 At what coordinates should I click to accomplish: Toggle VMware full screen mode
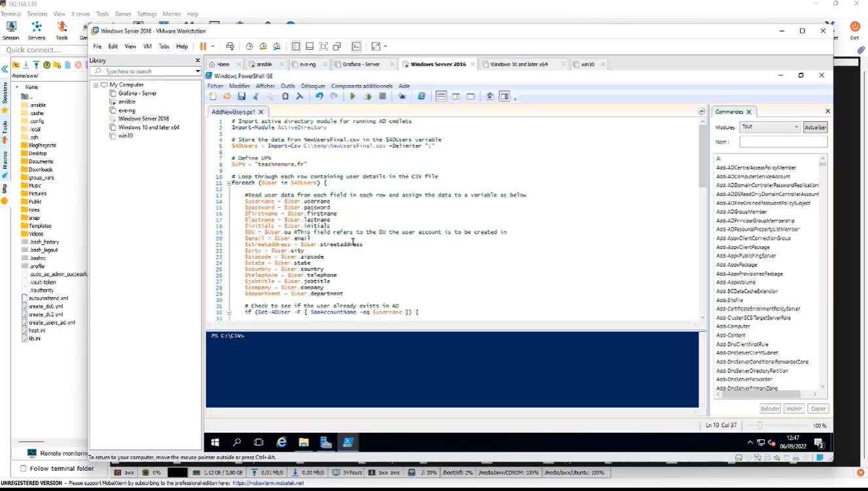(x=376, y=46)
